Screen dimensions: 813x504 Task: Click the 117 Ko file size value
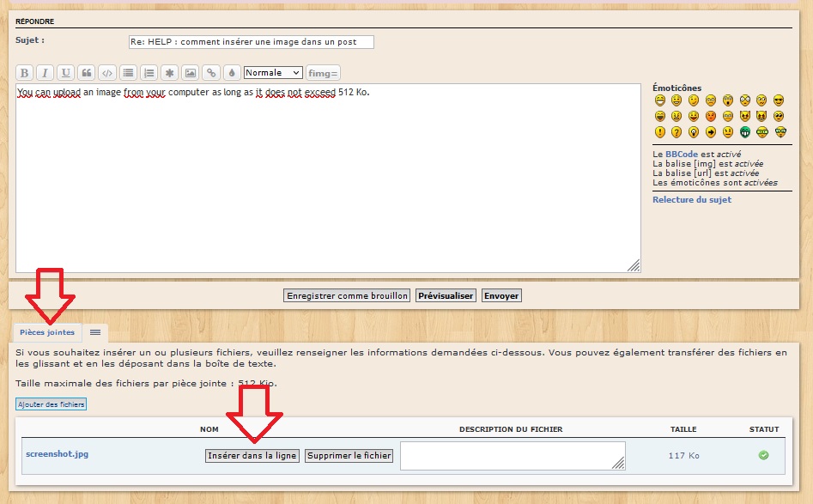pyautogui.click(x=684, y=456)
